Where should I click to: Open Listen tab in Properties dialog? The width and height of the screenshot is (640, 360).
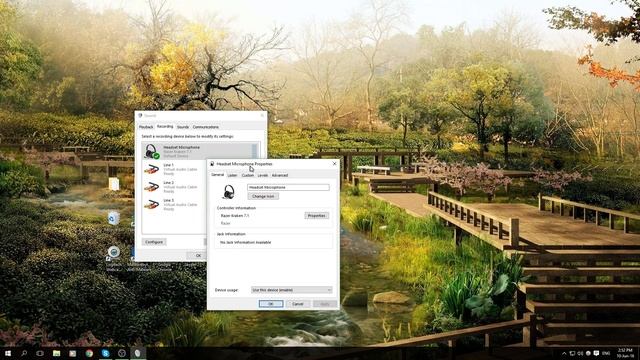point(232,175)
